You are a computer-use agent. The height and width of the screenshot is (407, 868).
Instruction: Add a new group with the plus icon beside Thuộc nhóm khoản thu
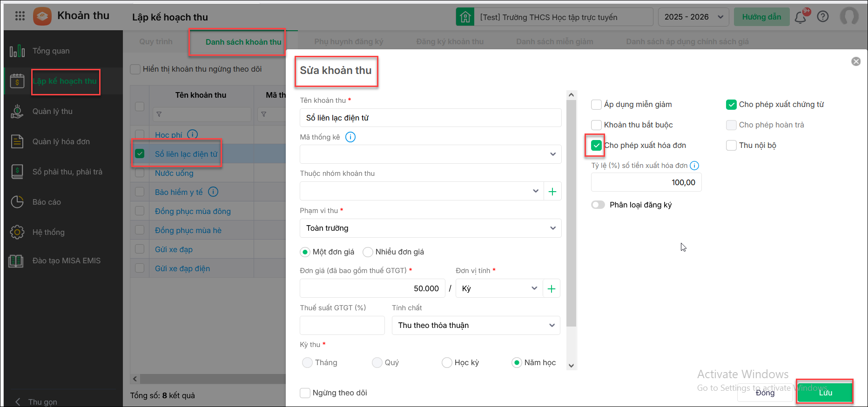(552, 191)
